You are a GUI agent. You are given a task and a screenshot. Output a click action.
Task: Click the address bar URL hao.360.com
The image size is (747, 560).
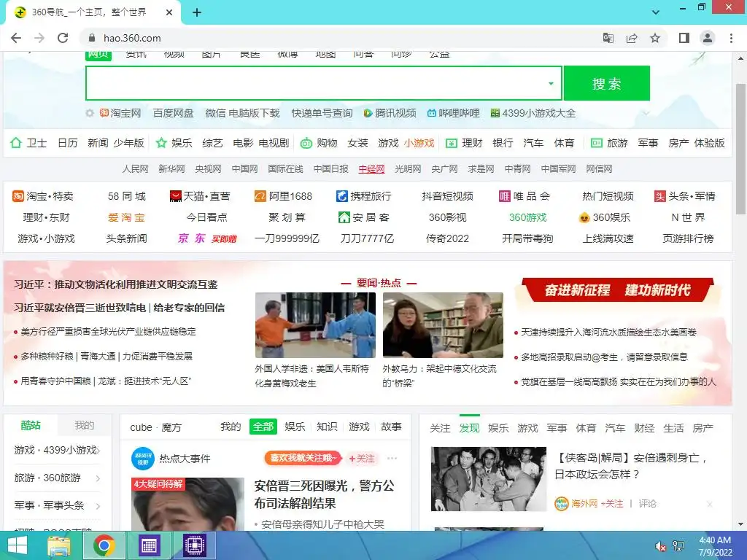pyautogui.click(x=132, y=38)
